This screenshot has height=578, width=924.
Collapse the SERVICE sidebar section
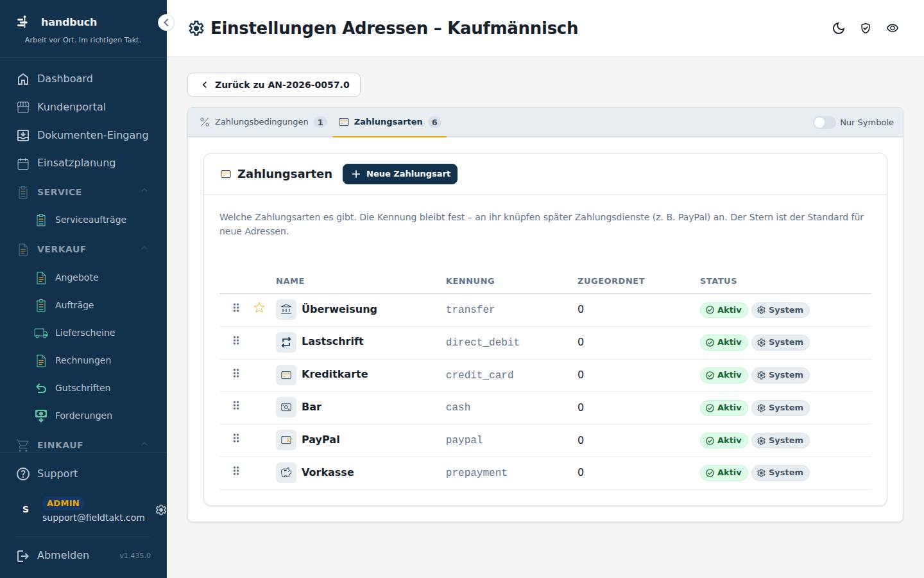coord(144,191)
